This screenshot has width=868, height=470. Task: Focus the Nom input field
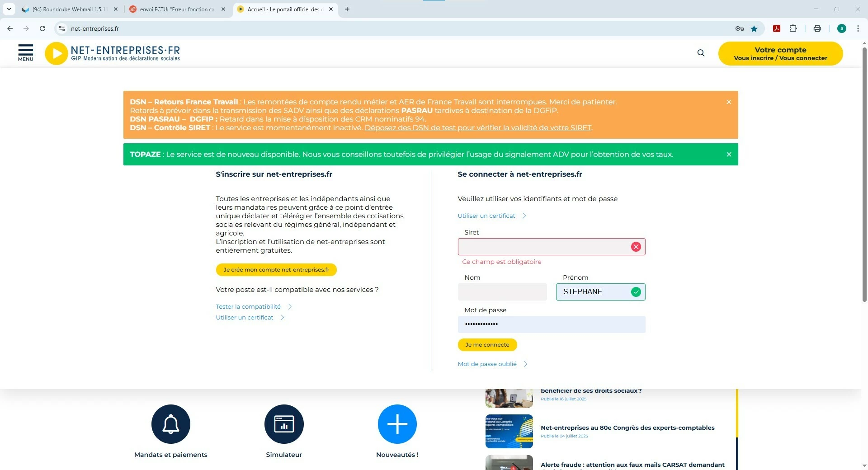click(x=502, y=292)
